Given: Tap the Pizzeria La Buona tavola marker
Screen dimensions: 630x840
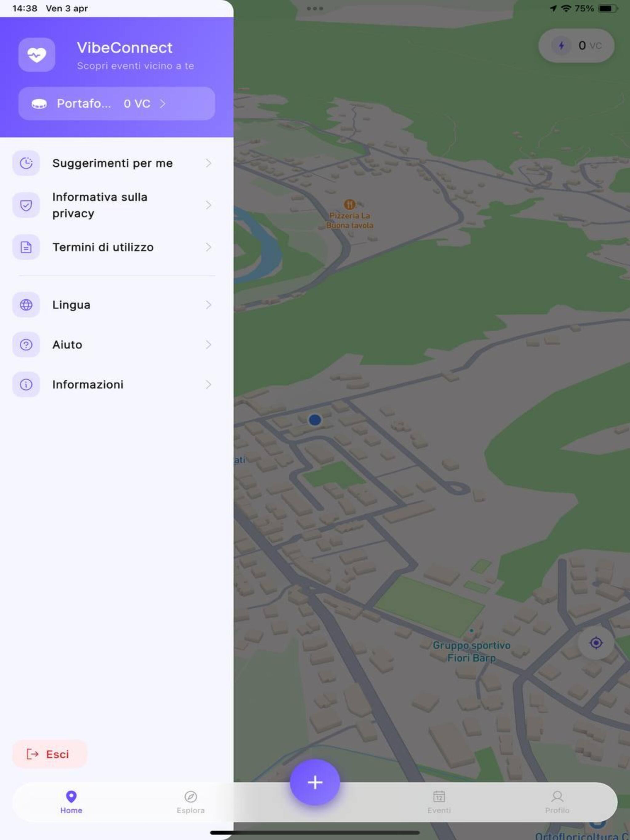Looking at the screenshot, I should 349,205.
